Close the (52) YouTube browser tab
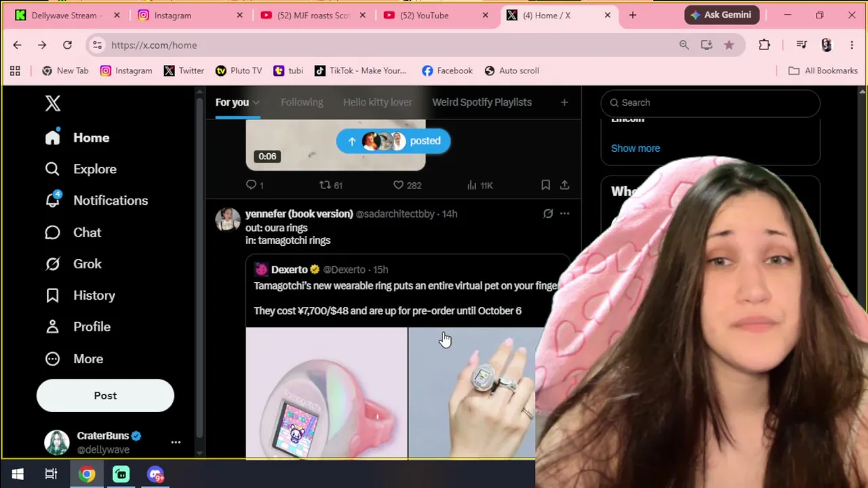This screenshot has width=868, height=488. (x=485, y=15)
